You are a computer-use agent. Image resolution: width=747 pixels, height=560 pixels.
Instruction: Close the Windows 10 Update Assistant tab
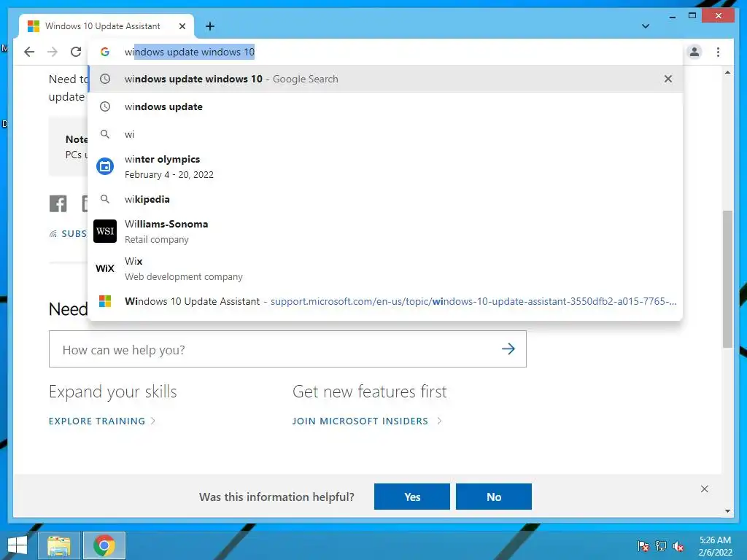182,26
